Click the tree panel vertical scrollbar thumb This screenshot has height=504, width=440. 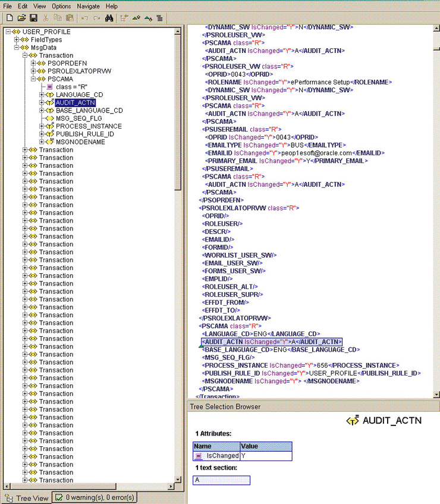178,112
